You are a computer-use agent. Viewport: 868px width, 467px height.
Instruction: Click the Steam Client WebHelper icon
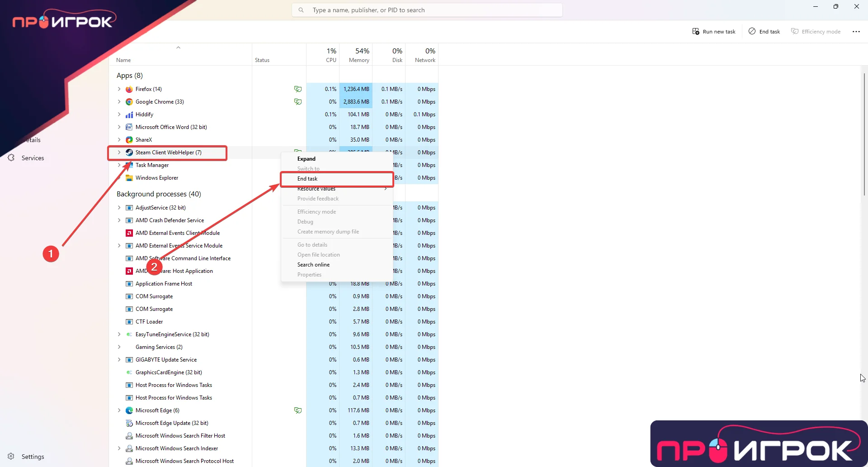[x=129, y=152]
